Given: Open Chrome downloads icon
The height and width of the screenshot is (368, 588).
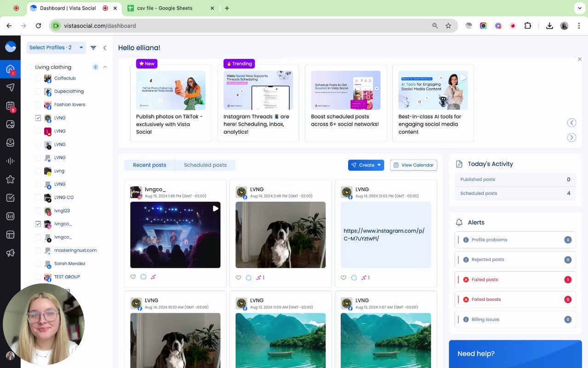Looking at the screenshot, I should point(549,26).
